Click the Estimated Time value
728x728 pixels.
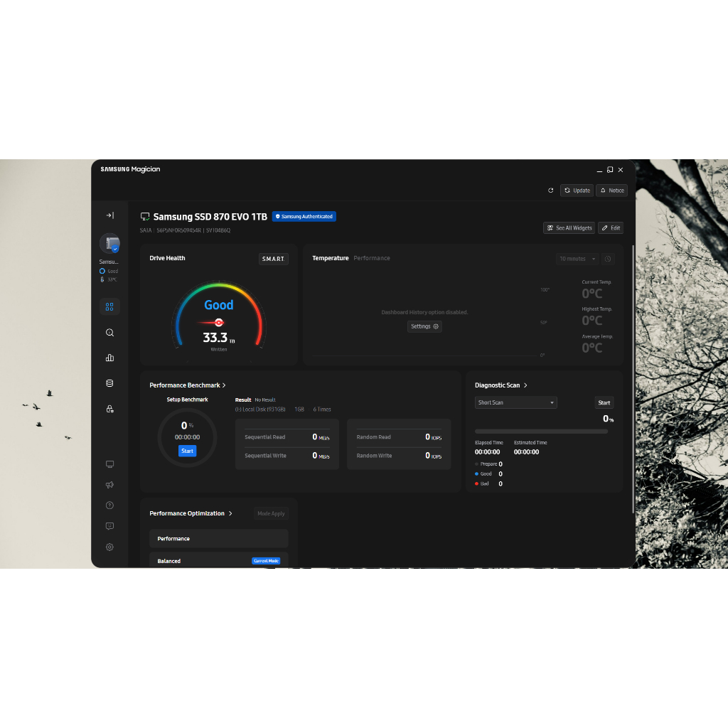click(527, 452)
